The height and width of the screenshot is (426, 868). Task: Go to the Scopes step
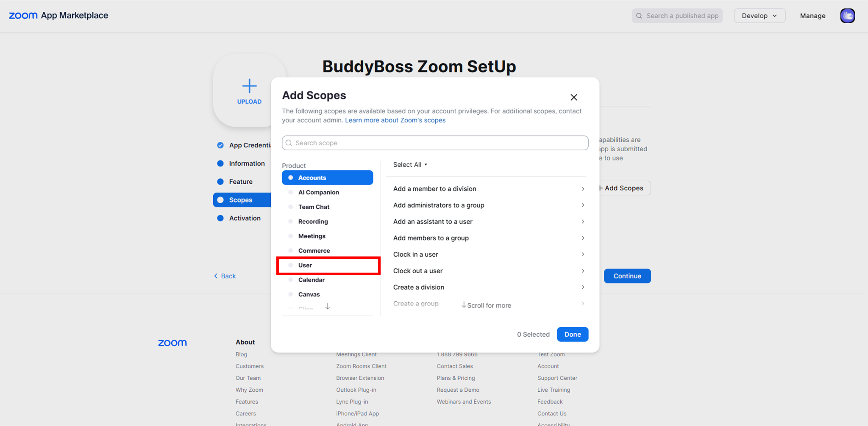(242, 200)
